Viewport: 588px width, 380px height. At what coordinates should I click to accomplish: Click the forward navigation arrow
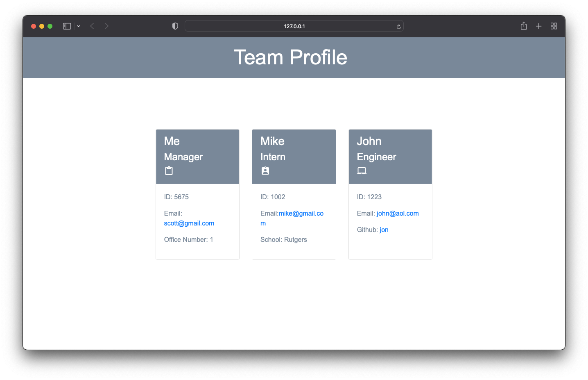pyautogui.click(x=106, y=26)
